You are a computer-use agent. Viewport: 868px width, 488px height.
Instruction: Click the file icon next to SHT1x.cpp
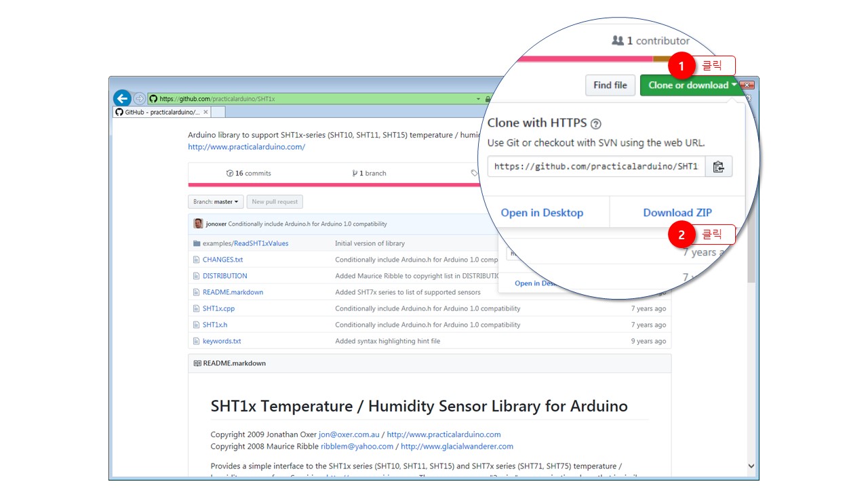click(x=197, y=308)
